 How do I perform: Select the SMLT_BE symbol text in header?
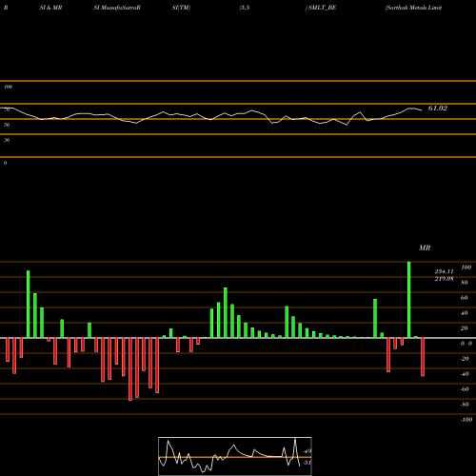click(322, 8)
